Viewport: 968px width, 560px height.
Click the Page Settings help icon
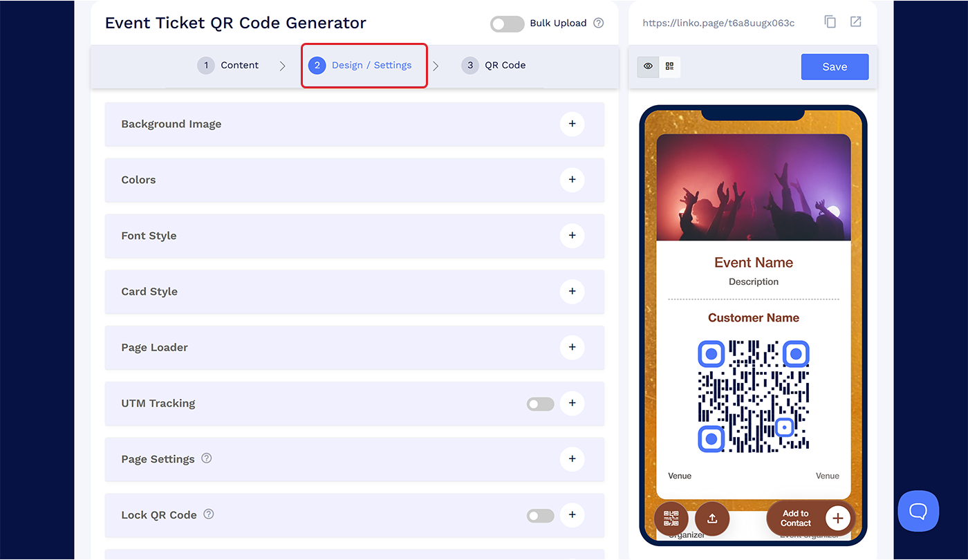coord(206,458)
